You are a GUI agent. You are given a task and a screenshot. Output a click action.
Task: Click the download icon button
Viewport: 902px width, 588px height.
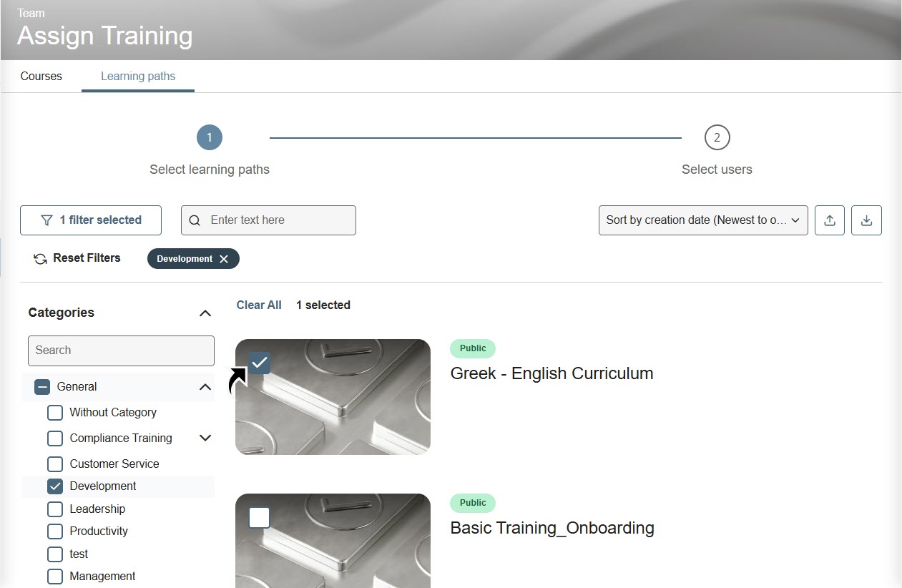coord(866,220)
